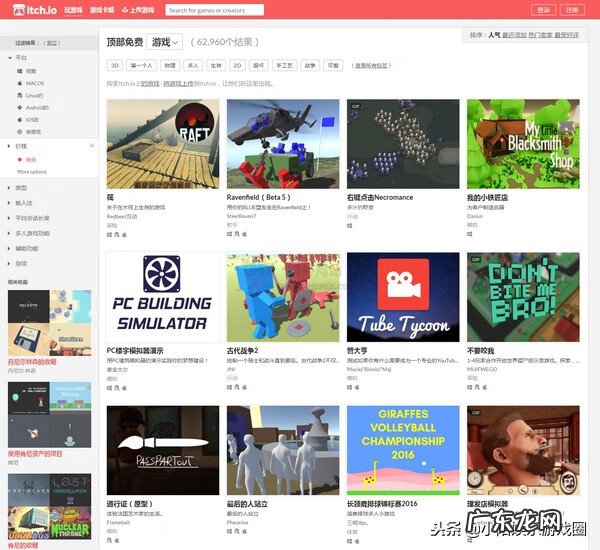Open the Passpartout thumbnail
The width and height of the screenshot is (600, 550).
click(163, 450)
